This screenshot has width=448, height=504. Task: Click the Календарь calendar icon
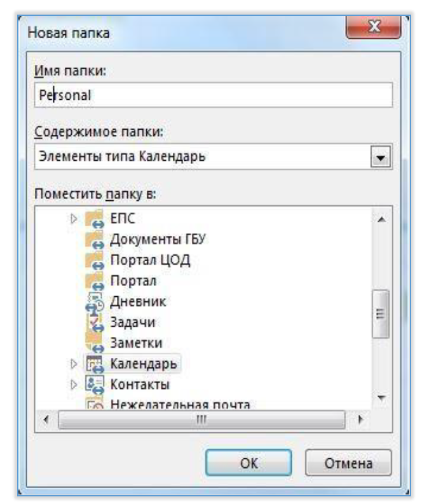[x=93, y=364]
